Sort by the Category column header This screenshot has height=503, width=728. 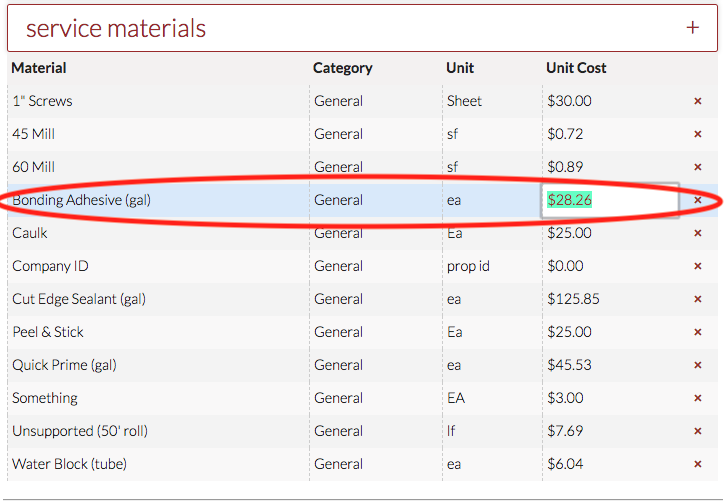click(342, 68)
